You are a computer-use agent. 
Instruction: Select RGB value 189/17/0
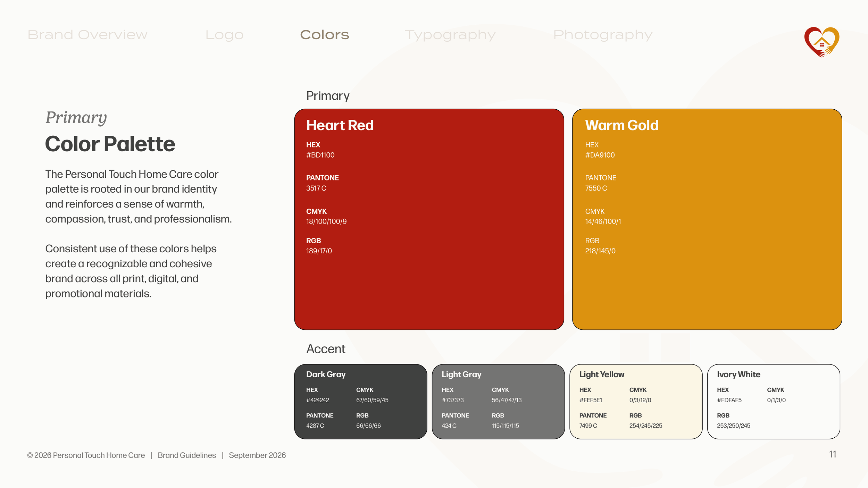point(319,251)
